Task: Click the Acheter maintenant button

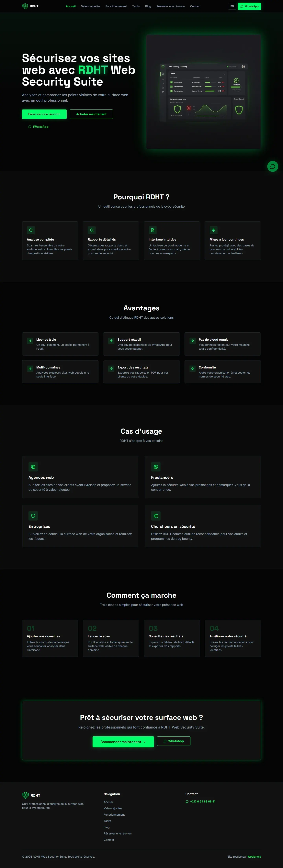Action: [x=91, y=114]
